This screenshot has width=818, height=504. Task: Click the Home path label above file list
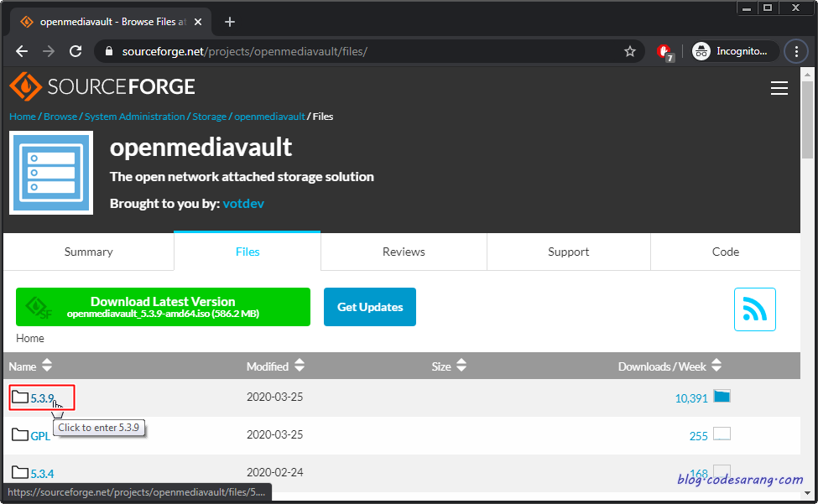point(29,338)
